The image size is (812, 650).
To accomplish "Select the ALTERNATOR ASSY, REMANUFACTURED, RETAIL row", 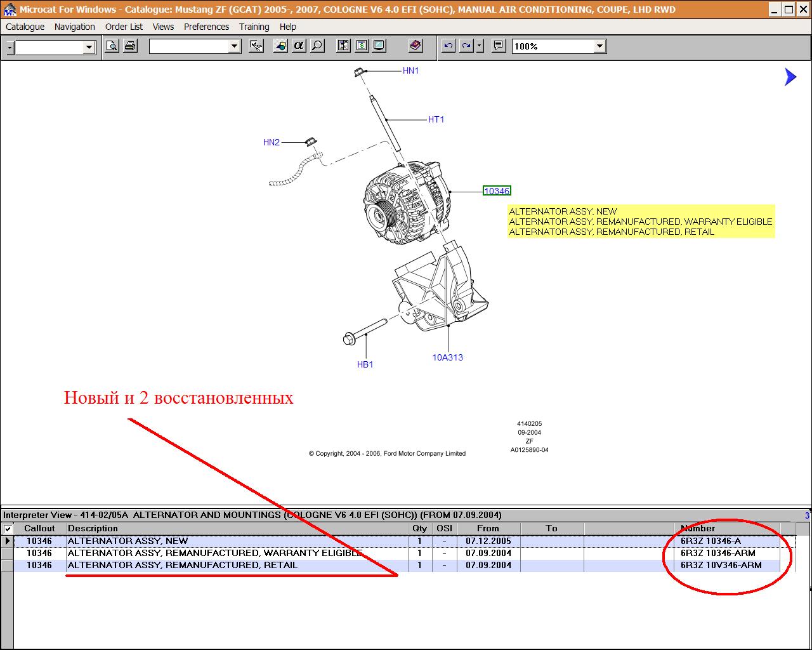I will [x=182, y=565].
